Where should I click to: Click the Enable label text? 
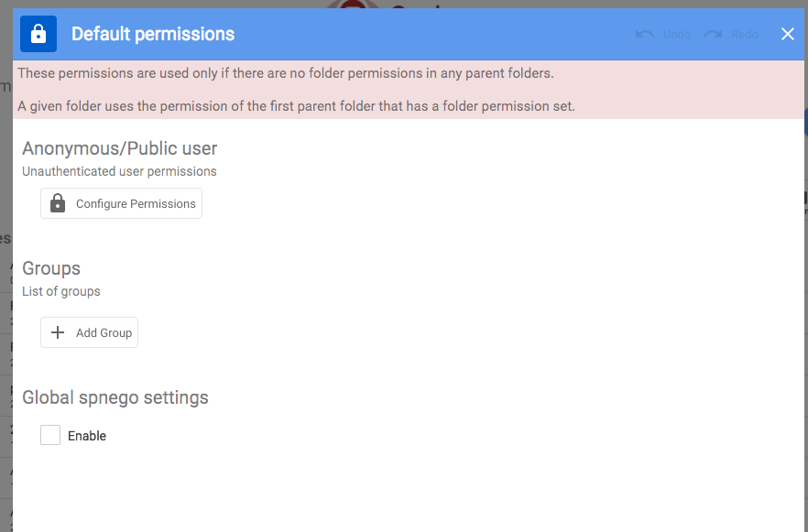coord(87,436)
